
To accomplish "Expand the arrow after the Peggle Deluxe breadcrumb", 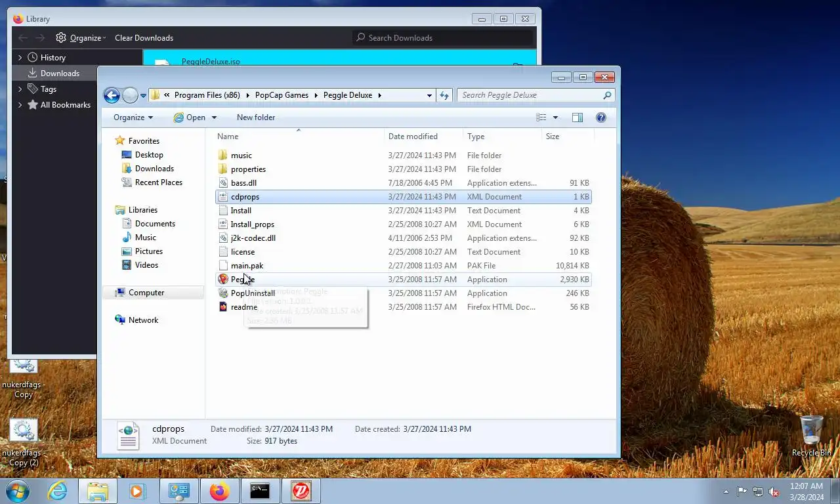I will (379, 95).
